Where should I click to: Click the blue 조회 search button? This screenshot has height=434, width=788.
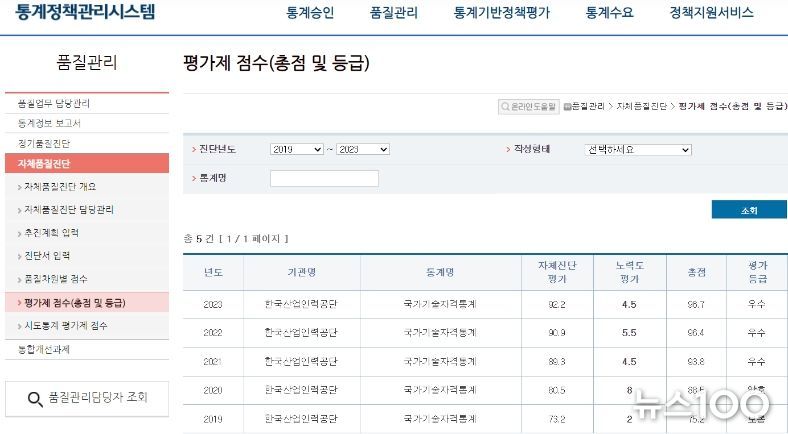click(x=749, y=210)
